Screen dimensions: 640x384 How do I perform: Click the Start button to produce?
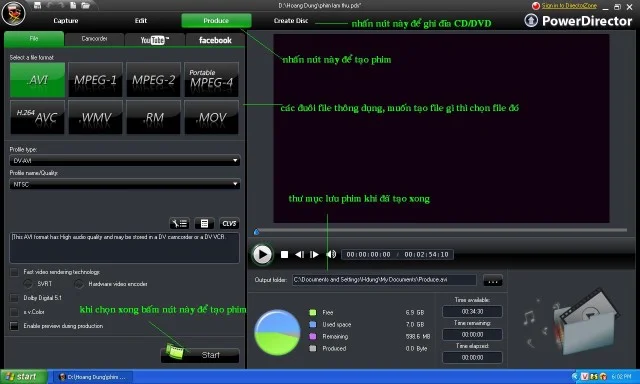pyautogui.click(x=200, y=355)
